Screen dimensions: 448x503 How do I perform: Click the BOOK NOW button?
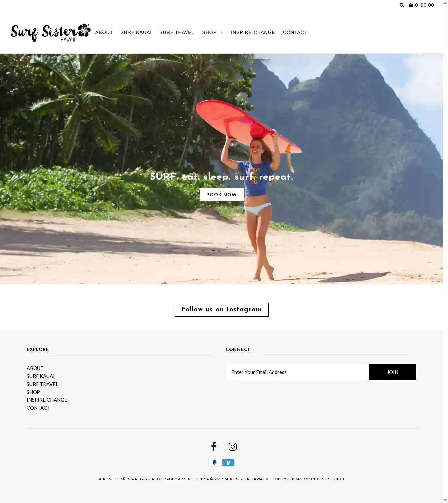pos(222,195)
